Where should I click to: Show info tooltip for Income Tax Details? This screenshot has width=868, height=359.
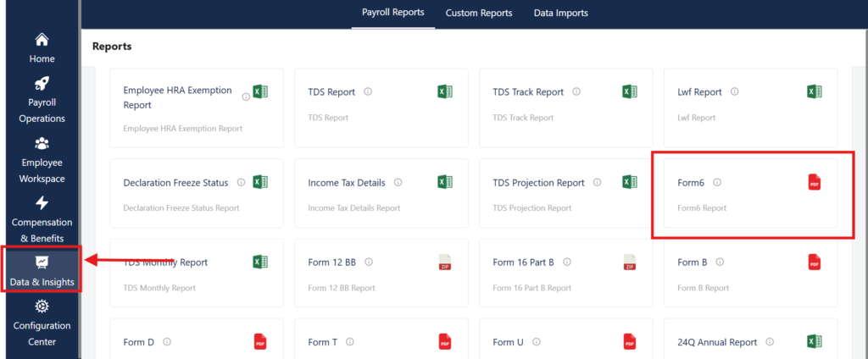398,183
